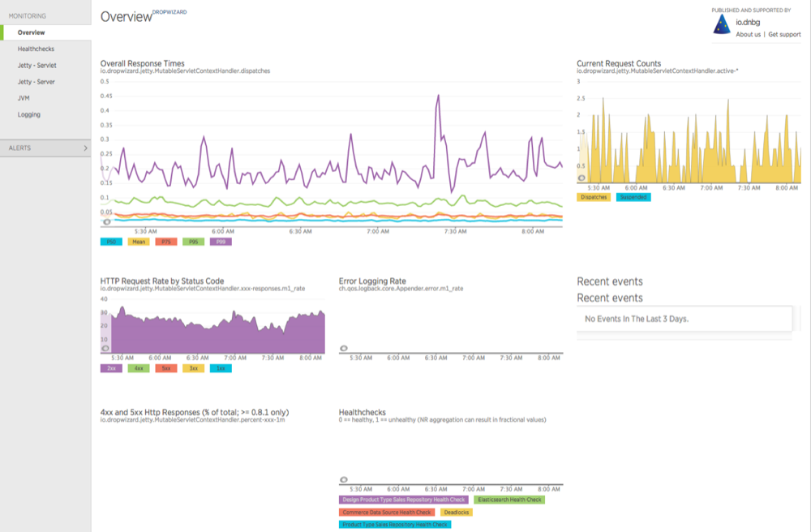Click the circle marker on Error Logging Rate chart
Viewport: 811px width, 532px height.
[x=343, y=349]
